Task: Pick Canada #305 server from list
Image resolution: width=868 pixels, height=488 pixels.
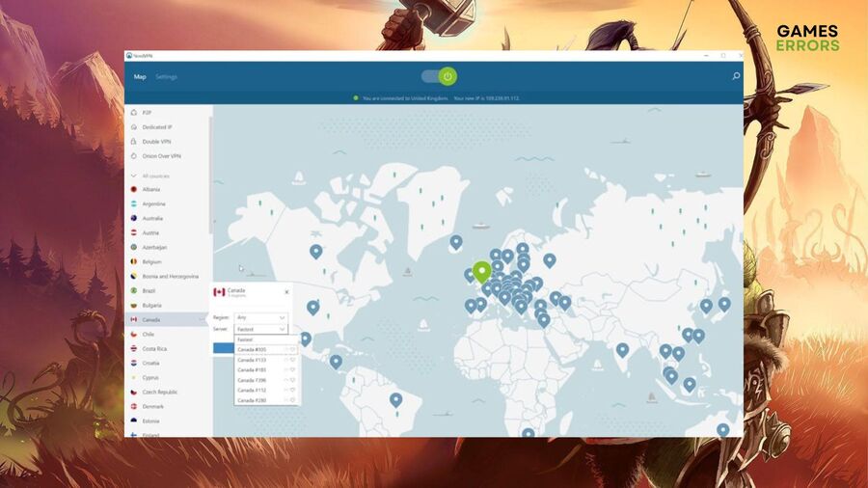Action: click(x=266, y=350)
